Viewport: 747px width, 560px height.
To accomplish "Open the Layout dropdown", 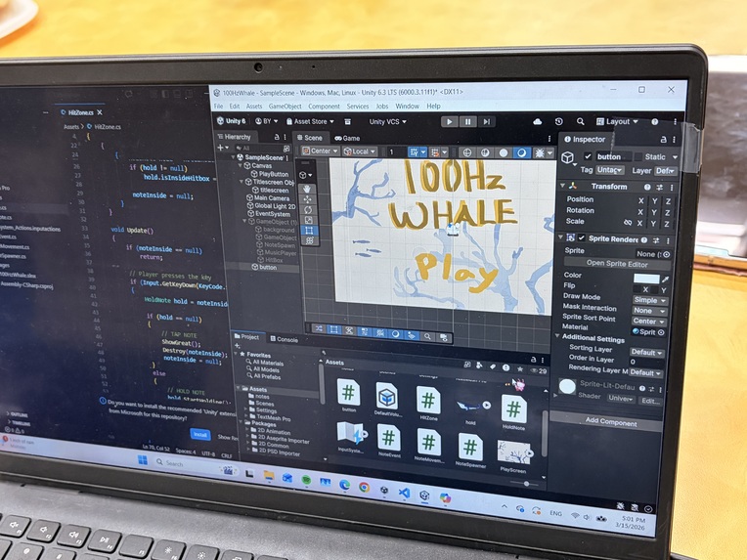I will [617, 122].
